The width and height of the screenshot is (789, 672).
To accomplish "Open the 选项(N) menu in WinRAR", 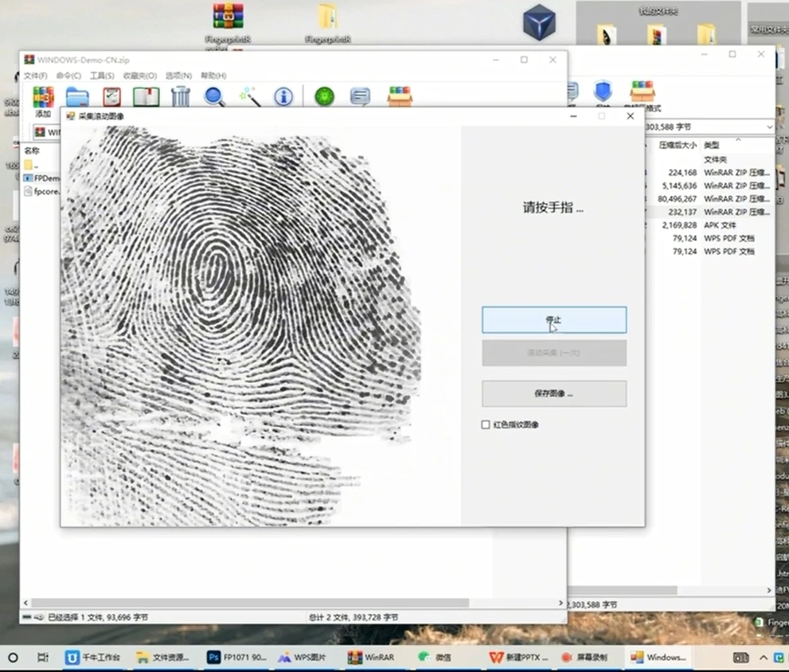I will (178, 76).
